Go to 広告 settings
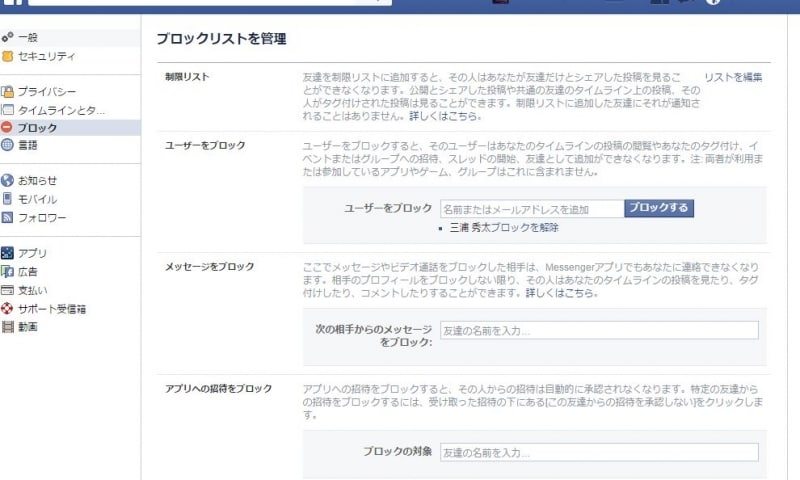Screen dimensions: 800x480 click(x=28, y=272)
